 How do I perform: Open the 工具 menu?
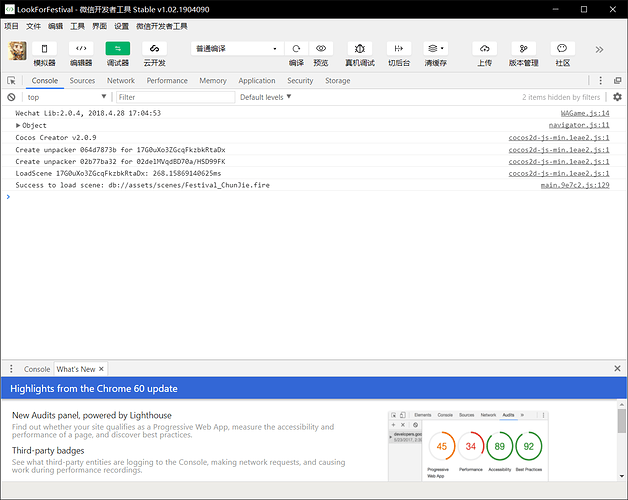(x=77, y=26)
